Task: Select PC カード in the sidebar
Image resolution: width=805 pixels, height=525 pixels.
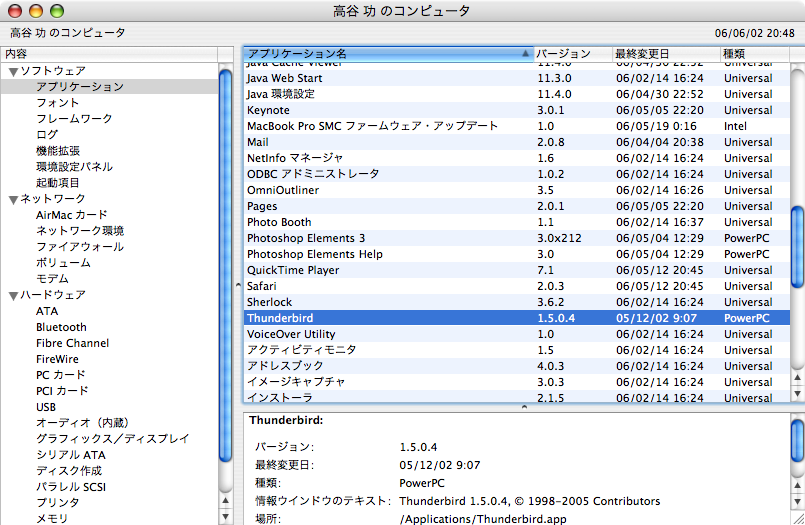Action: (x=61, y=375)
